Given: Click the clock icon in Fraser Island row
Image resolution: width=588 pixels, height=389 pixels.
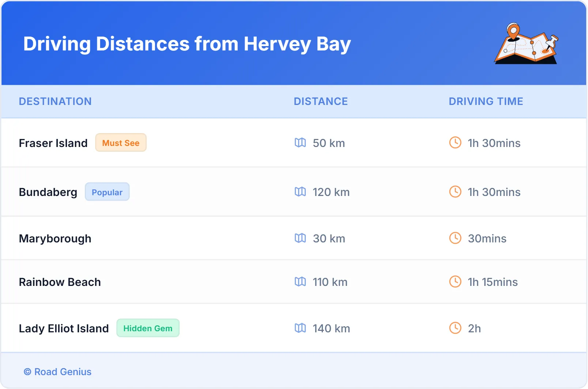Looking at the screenshot, I should pyautogui.click(x=455, y=143).
